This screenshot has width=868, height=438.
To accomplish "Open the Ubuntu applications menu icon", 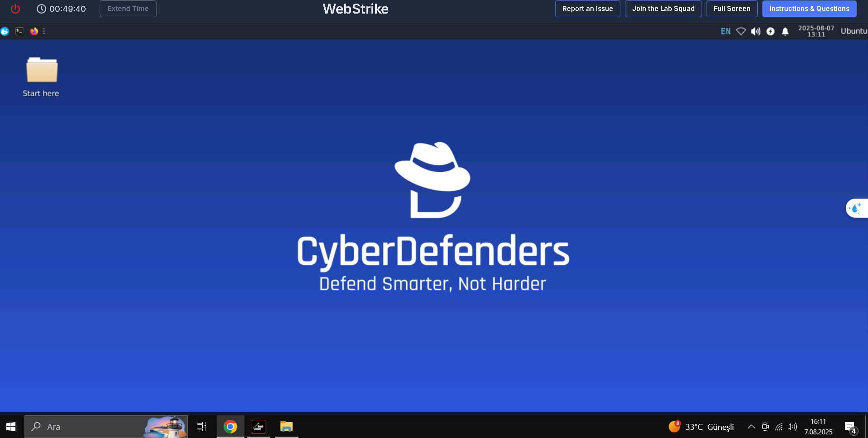I will [5, 31].
